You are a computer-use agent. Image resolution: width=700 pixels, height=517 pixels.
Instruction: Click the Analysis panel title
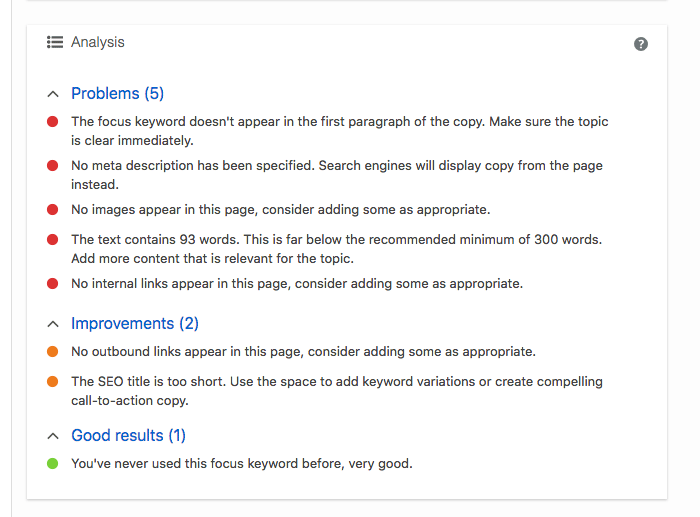pos(98,43)
